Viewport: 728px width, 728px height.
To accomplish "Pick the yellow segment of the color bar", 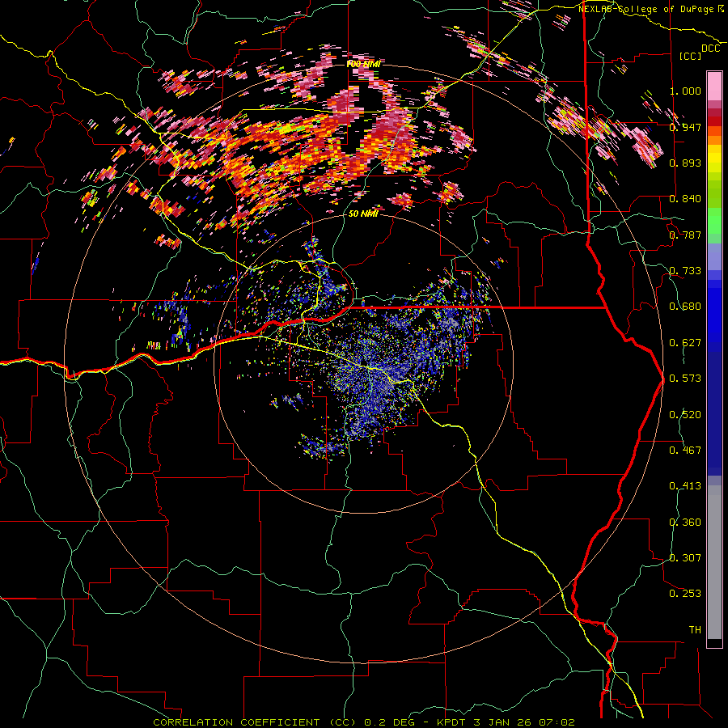I will click(714, 159).
